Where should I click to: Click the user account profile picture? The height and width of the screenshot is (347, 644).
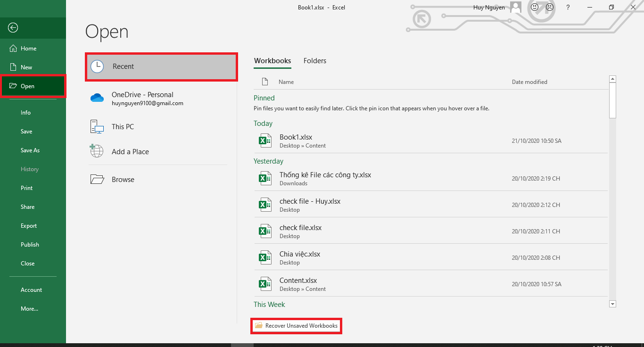point(516,7)
